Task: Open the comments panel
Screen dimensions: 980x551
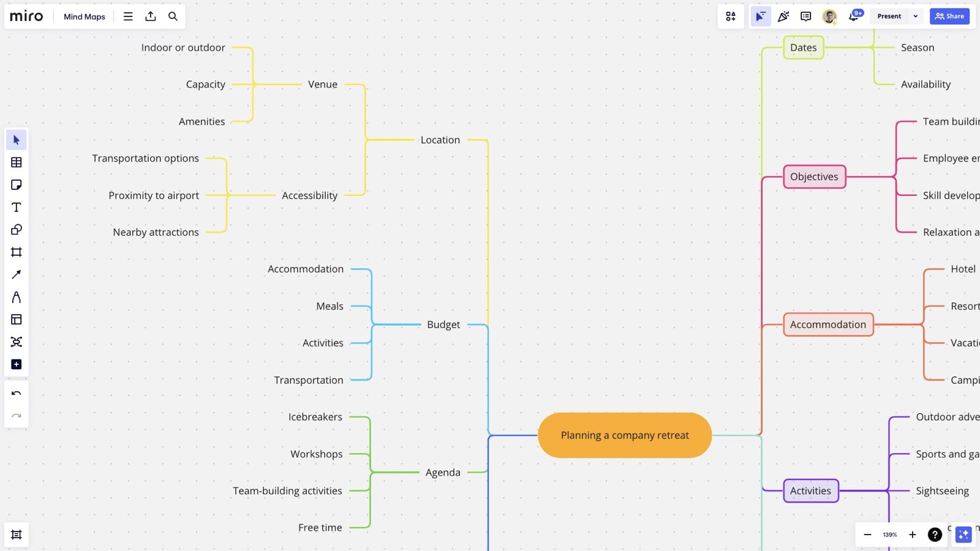Action: click(805, 17)
